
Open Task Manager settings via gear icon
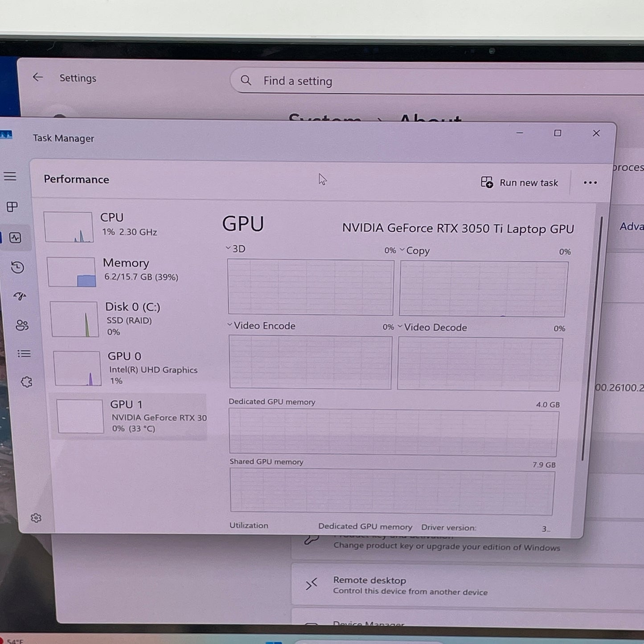[x=36, y=517]
